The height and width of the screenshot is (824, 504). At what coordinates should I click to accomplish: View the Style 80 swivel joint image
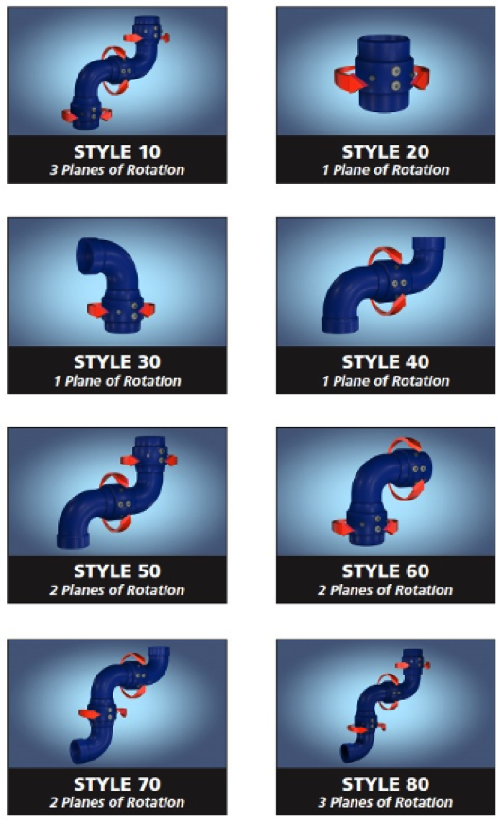click(386, 704)
